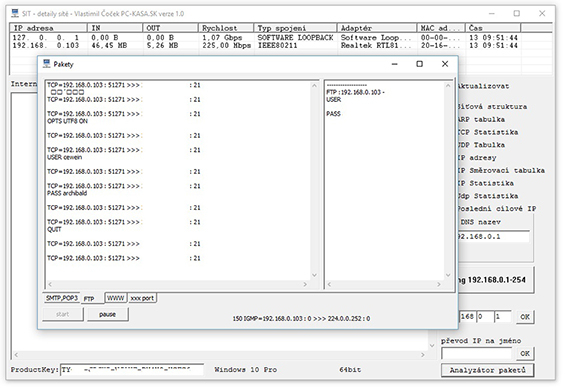Click the USER entry in the right pane
This screenshot has height=389, width=565.
click(x=333, y=99)
